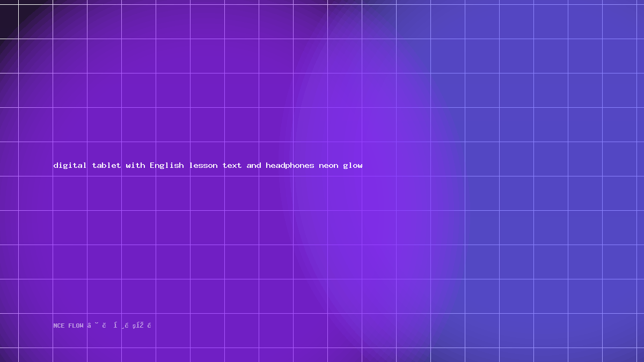
Task: Select the word "with" in the caption
Action: [136, 165]
